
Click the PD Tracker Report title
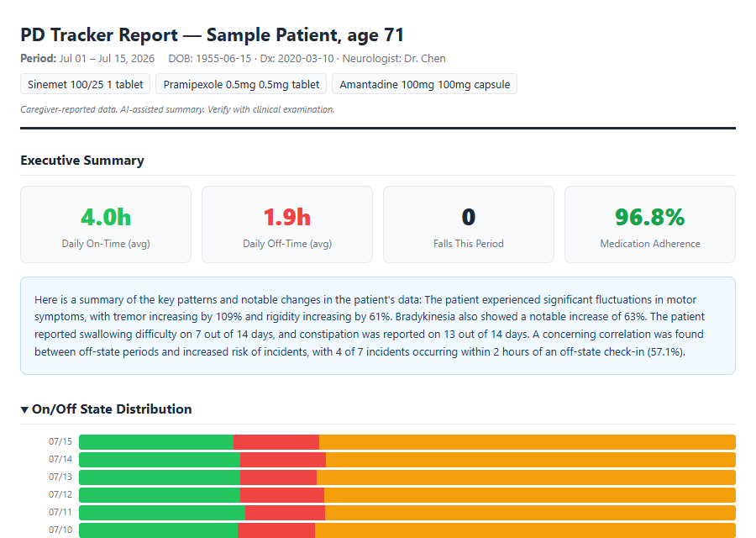point(213,34)
